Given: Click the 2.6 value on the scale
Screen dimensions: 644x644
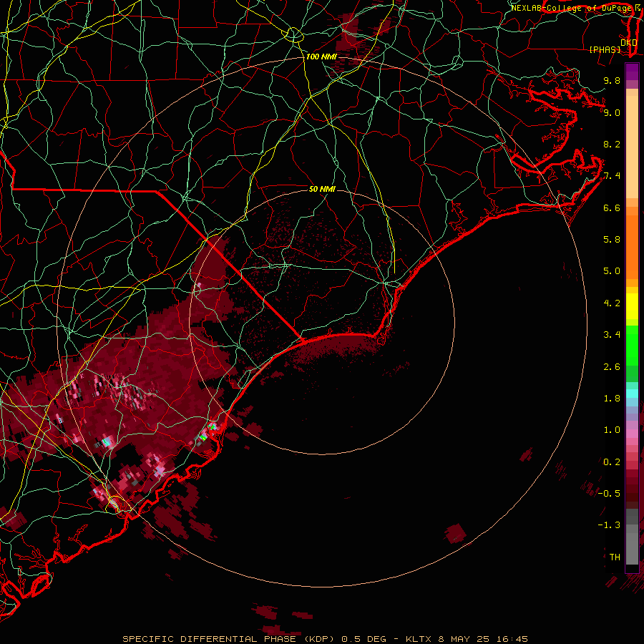Looking at the screenshot, I should [x=612, y=367].
